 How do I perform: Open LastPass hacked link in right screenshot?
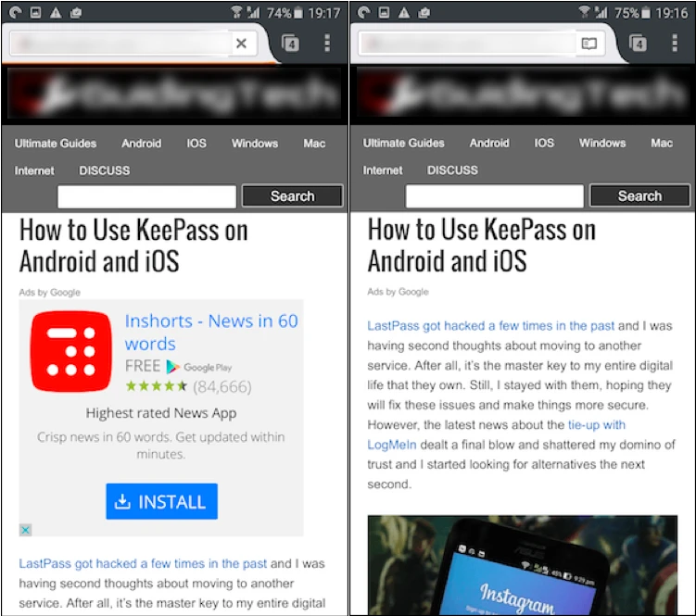click(x=490, y=326)
